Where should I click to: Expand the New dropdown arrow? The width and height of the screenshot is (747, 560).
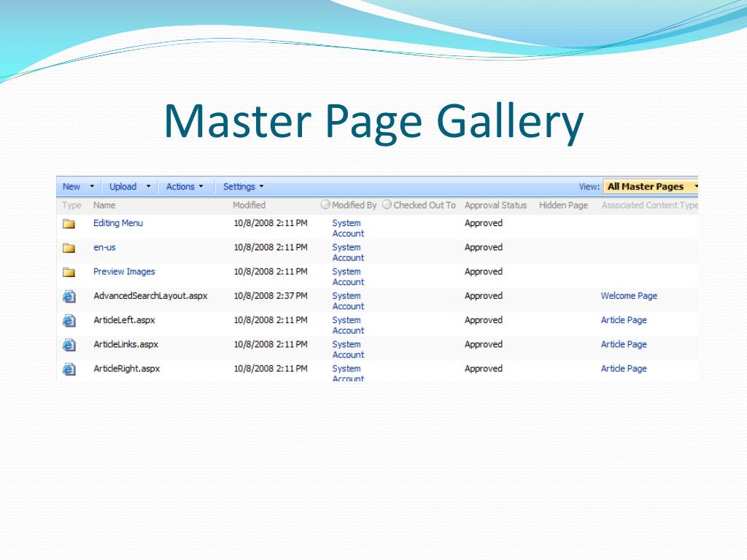pyautogui.click(x=92, y=187)
